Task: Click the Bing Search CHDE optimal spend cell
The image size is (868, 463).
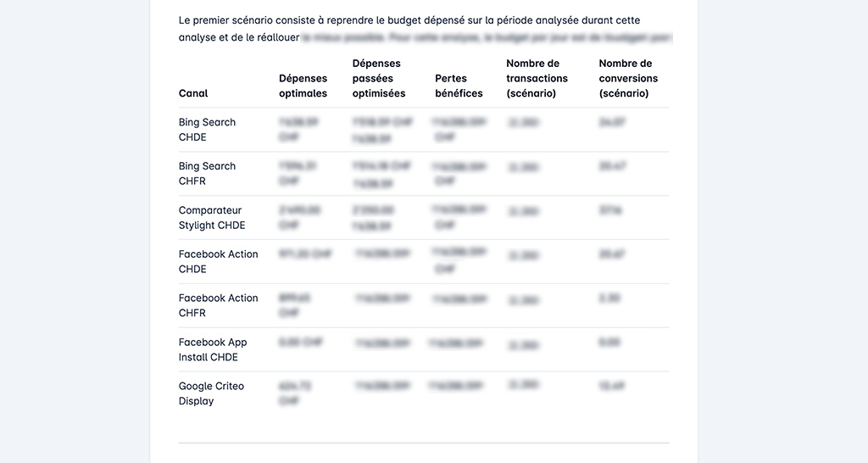Action: click(298, 129)
